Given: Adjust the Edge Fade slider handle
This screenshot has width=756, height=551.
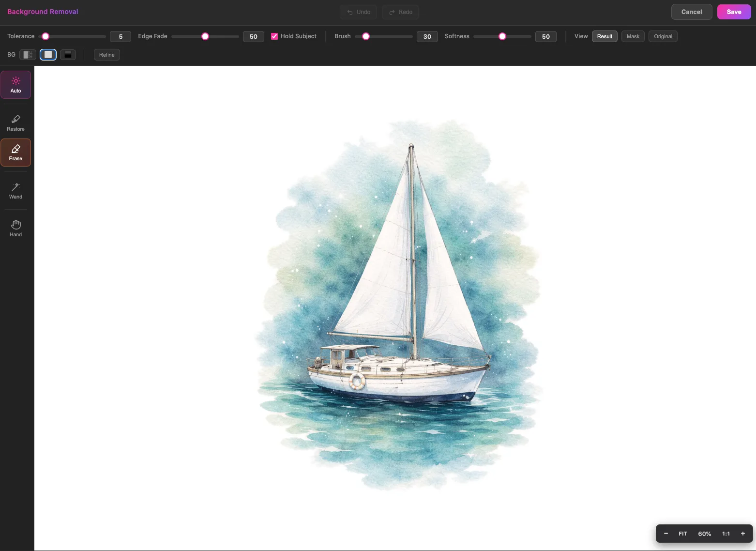Looking at the screenshot, I should pos(205,36).
